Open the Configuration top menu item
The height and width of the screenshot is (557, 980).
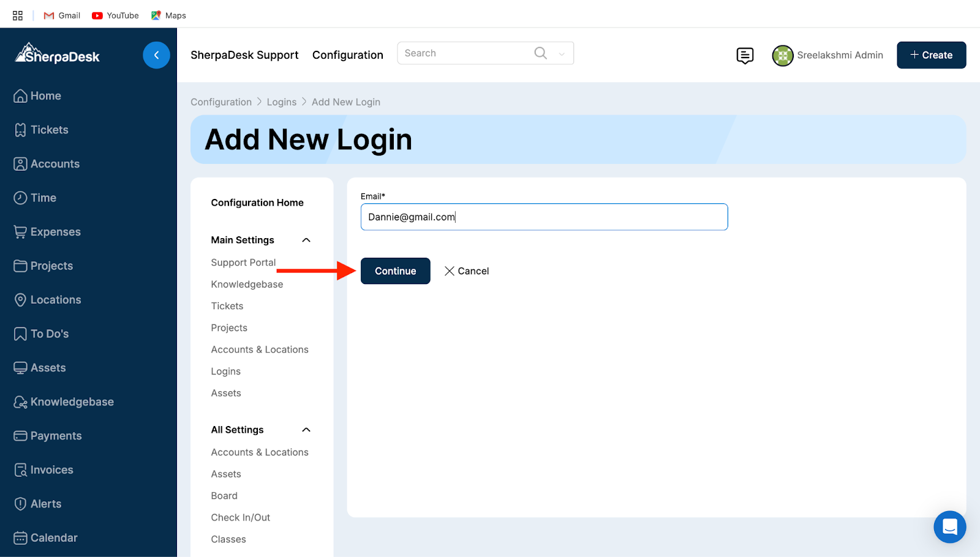[x=347, y=55]
